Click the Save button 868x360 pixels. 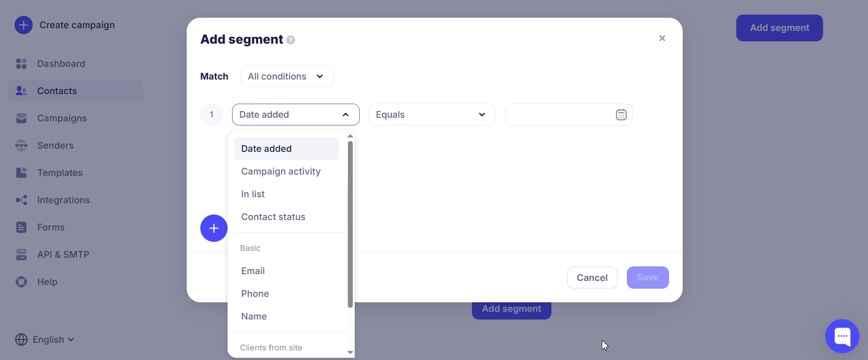(647, 277)
